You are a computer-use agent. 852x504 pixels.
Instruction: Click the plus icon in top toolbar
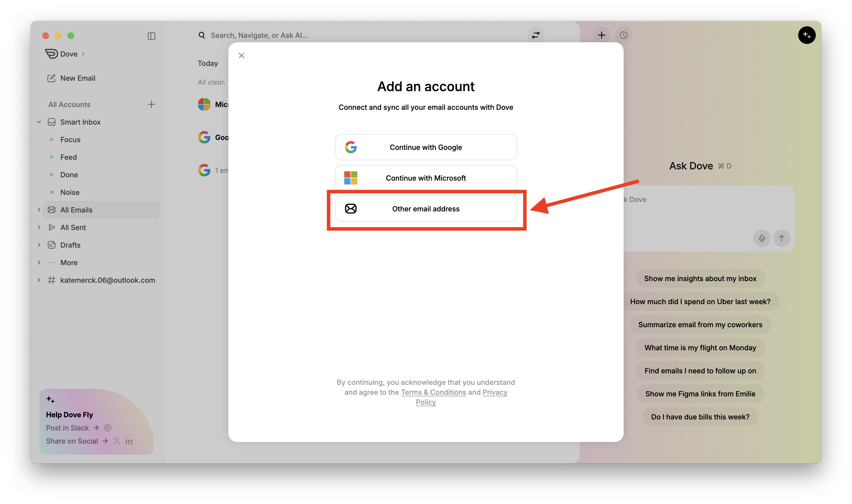pos(601,35)
